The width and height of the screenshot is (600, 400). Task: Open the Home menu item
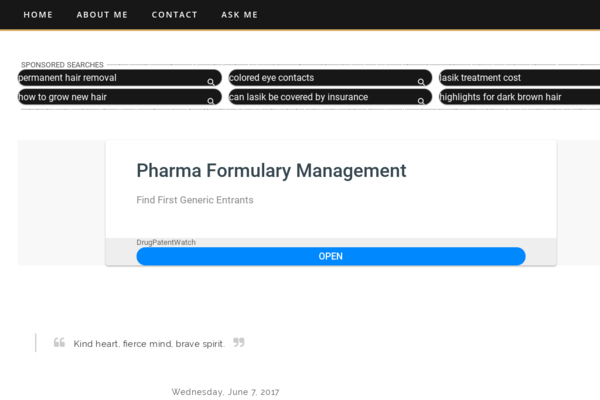pyautogui.click(x=38, y=15)
